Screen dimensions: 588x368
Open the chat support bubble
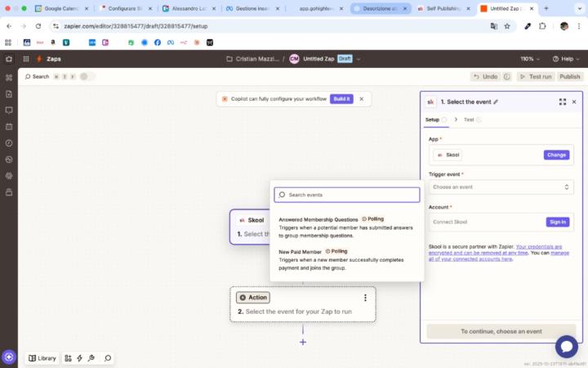[x=566, y=346]
